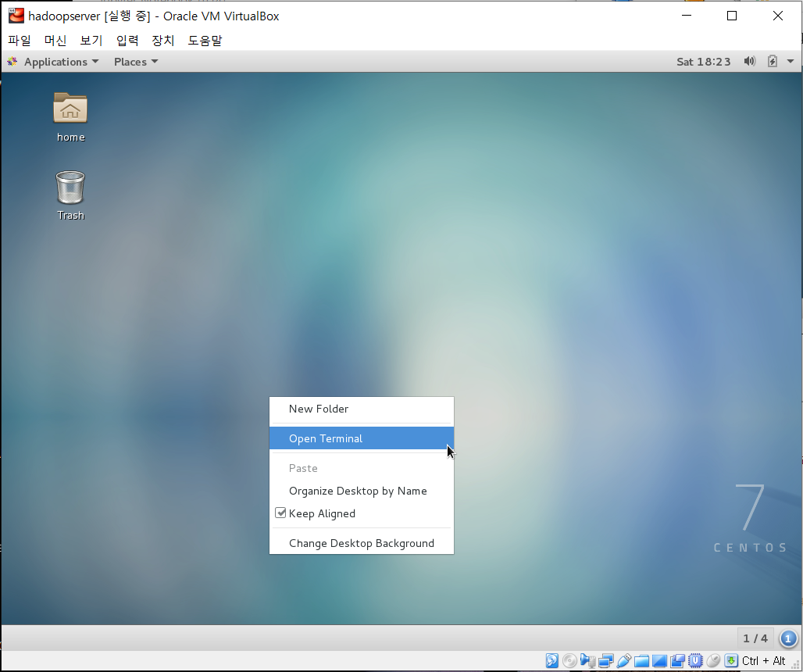
Task: Click the shared folders status icon
Action: 641,661
